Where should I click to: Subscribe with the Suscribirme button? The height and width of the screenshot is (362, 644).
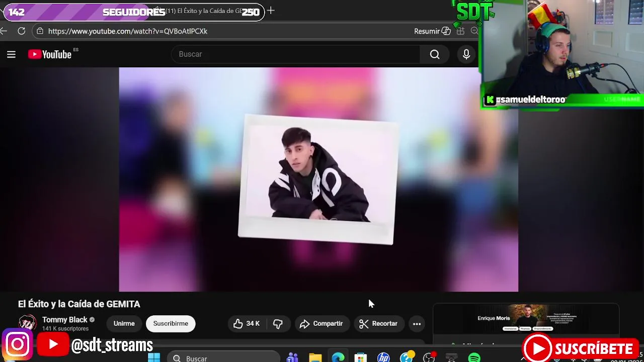(171, 324)
